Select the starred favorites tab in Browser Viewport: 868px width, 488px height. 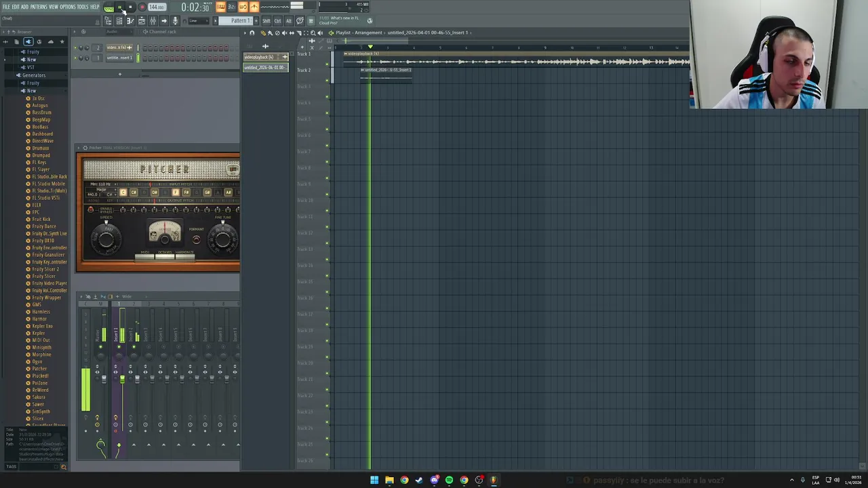pyautogui.click(x=62, y=41)
